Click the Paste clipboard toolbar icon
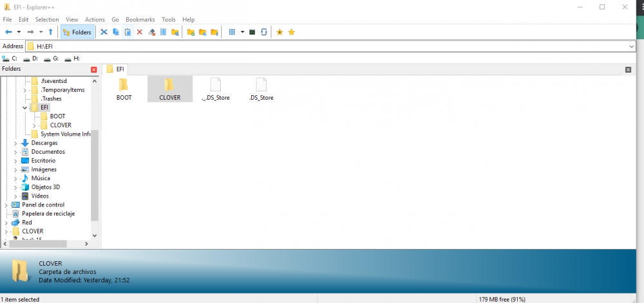644x303 pixels. click(128, 32)
